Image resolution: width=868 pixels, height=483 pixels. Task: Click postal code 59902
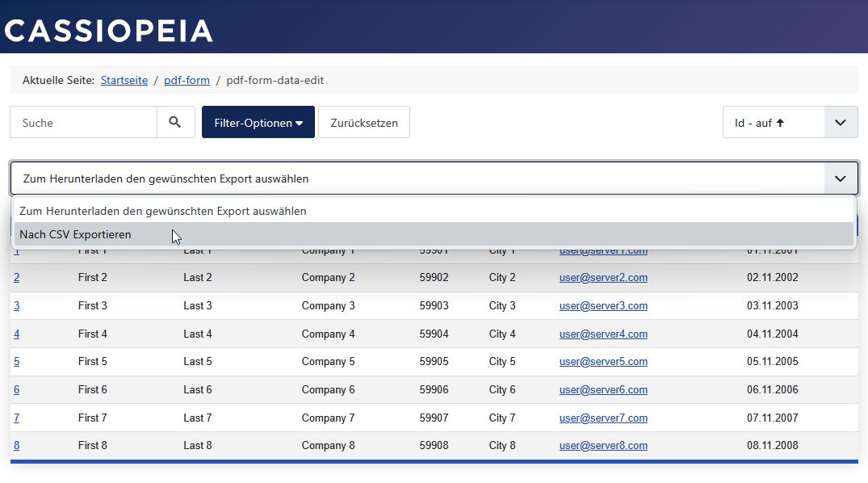tap(434, 278)
